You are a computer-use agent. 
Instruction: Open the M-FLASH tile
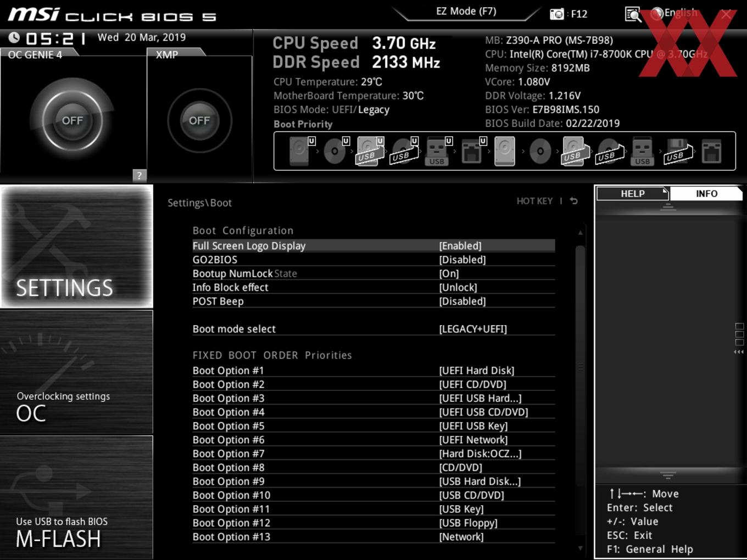[x=77, y=497]
